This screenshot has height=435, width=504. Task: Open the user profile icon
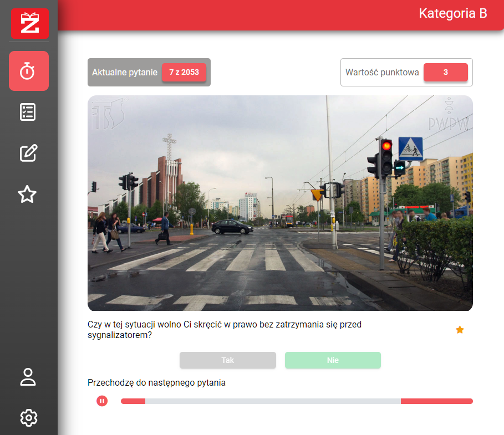click(28, 376)
